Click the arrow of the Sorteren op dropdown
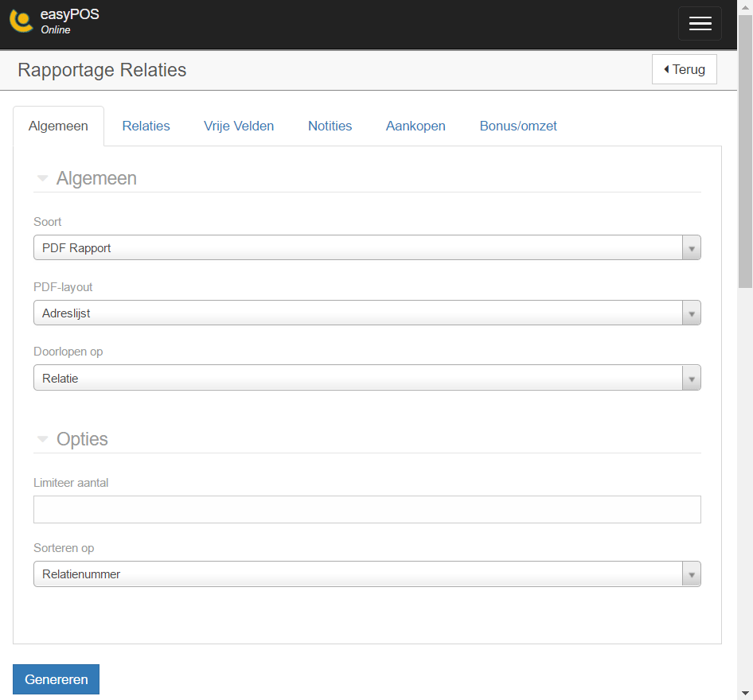 692,574
